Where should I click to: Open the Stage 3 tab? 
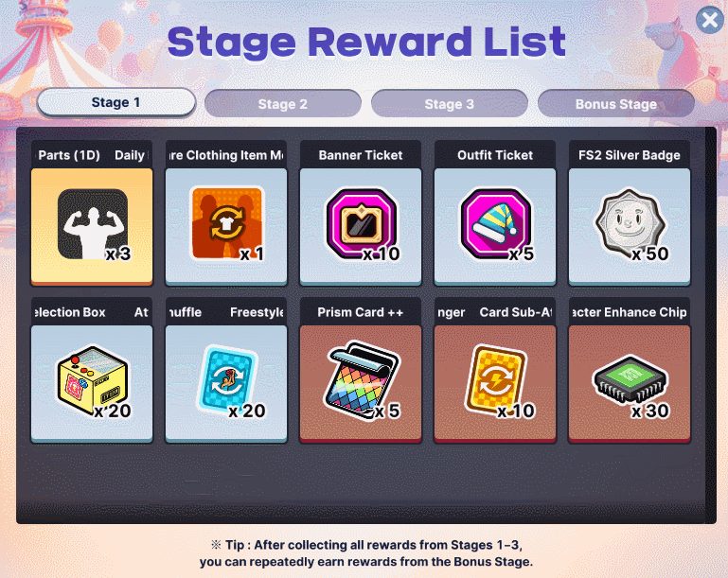[x=450, y=104]
